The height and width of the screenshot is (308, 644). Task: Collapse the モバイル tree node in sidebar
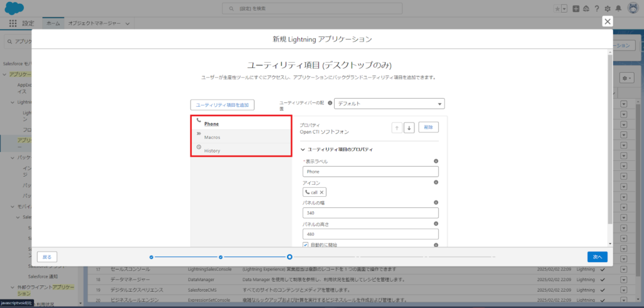(x=12, y=207)
